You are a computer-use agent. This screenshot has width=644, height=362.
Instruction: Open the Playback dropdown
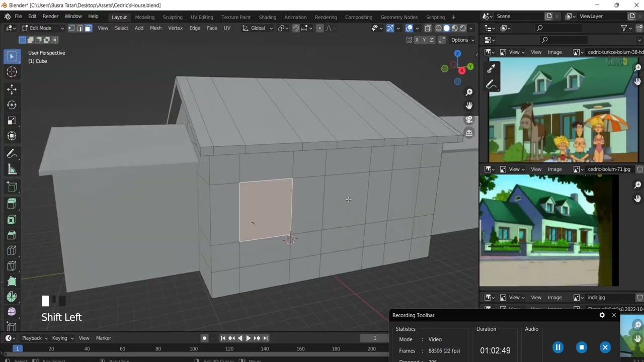pyautogui.click(x=35, y=338)
